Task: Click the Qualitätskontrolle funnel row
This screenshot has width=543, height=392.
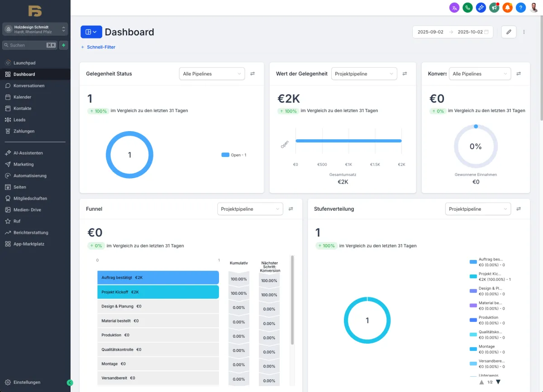Action: point(158,349)
